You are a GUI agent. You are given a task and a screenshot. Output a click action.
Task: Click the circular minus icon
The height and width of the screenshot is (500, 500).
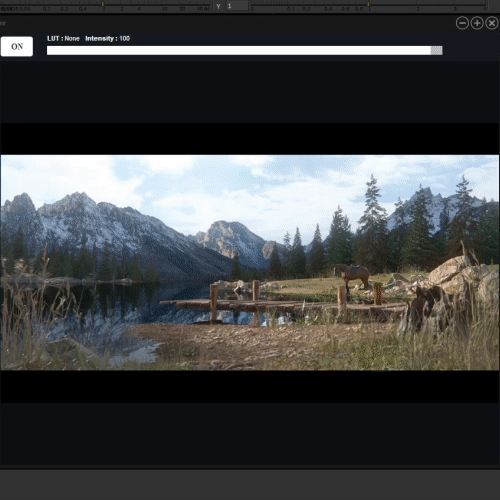462,23
